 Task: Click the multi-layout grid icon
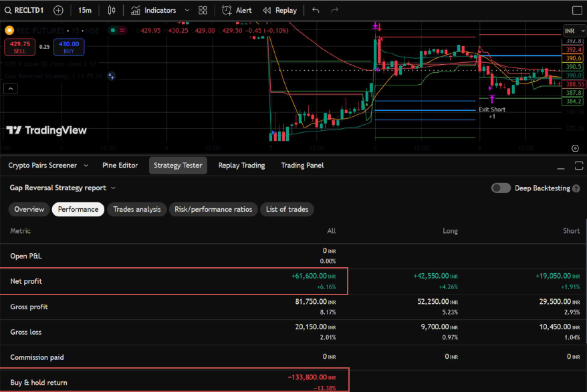(x=202, y=10)
